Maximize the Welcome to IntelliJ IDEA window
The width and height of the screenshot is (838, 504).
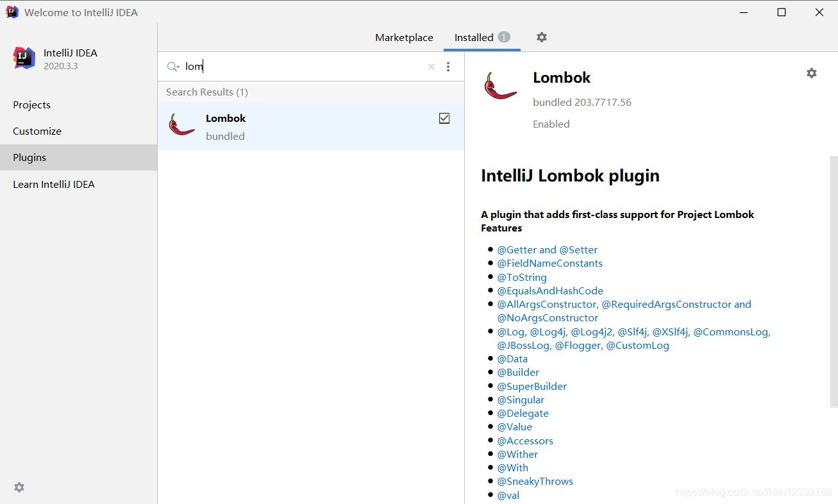pyautogui.click(x=782, y=12)
